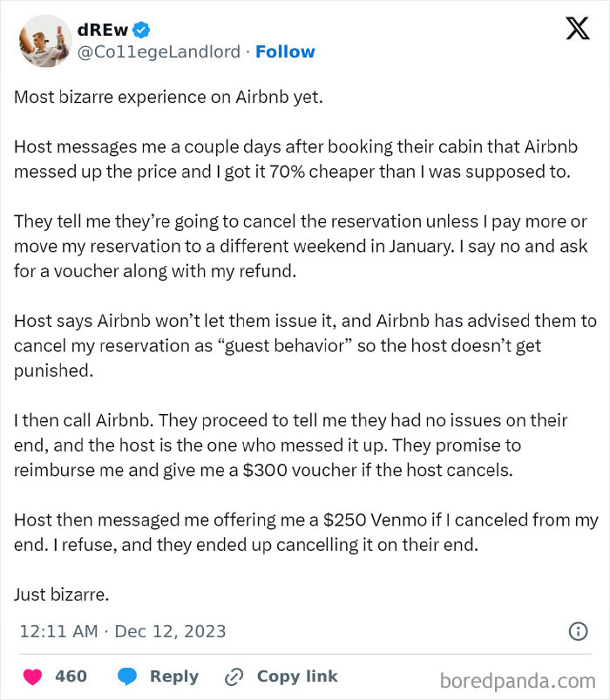Click the 460 likes count

click(x=71, y=676)
